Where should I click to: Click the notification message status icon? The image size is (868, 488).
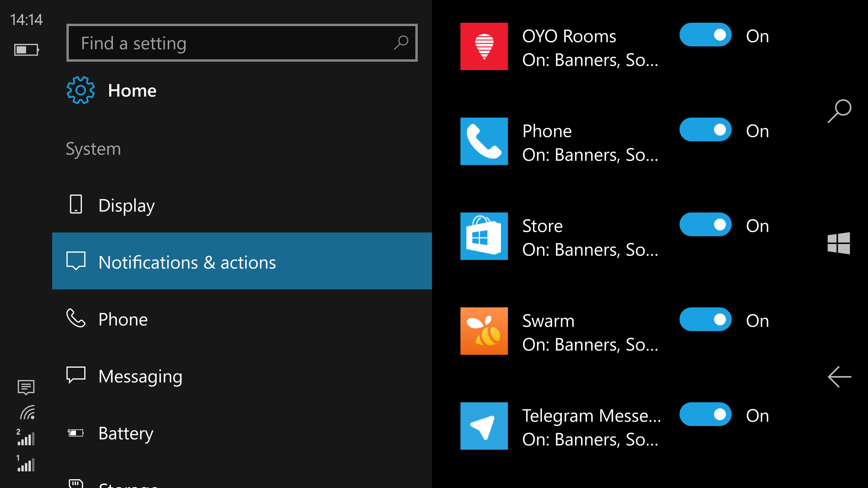point(26,387)
